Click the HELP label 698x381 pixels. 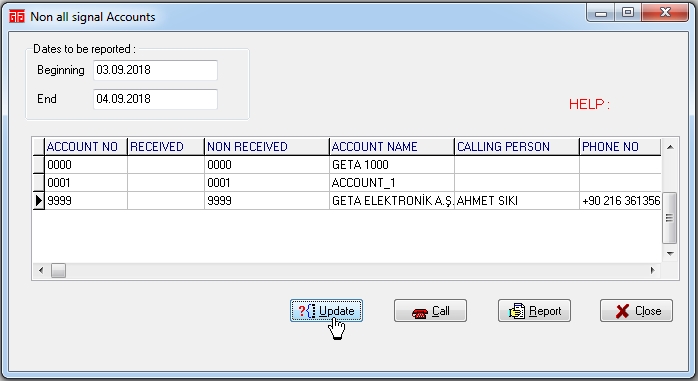(x=589, y=104)
